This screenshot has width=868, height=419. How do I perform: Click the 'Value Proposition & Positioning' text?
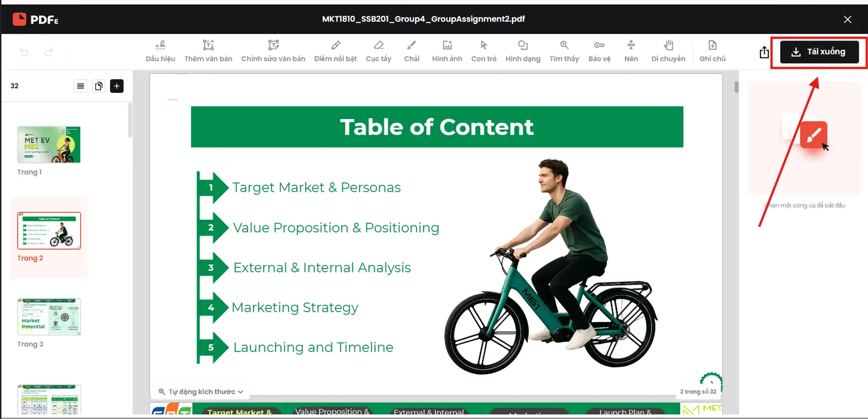(336, 228)
